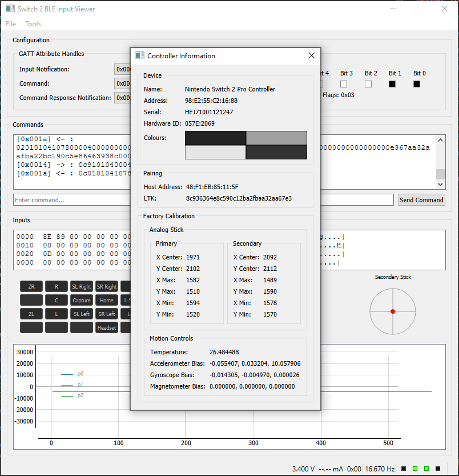Click the serial number HEJ71001121247
Screen dimensions: 459x476
click(209, 112)
